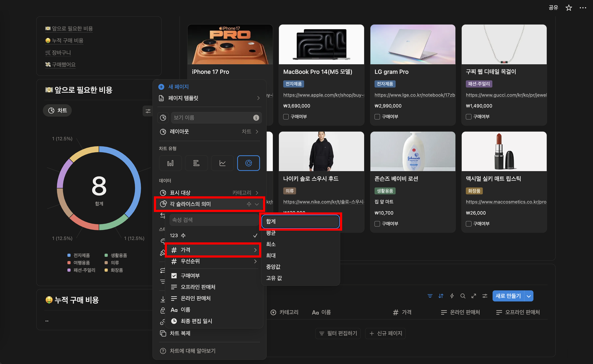Image resolution: width=593 pixels, height=364 pixels.
Task: Select the donut chart type icon
Action: point(248,163)
